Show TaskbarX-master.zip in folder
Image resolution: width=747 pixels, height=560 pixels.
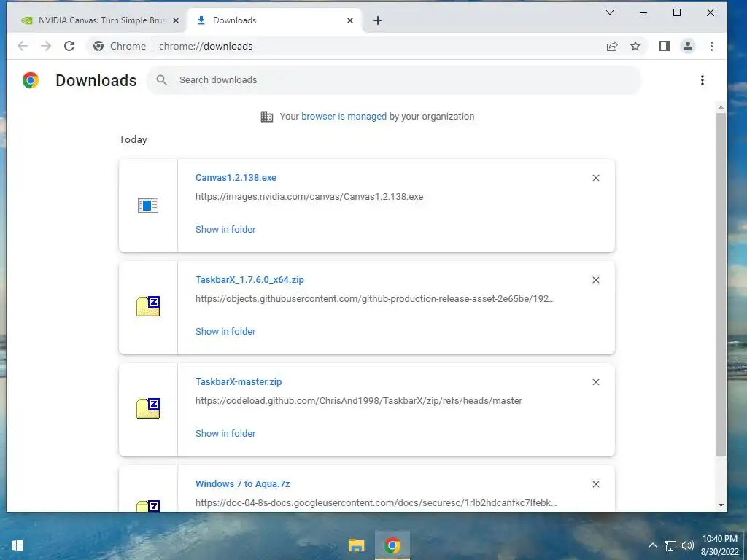pyautogui.click(x=225, y=434)
